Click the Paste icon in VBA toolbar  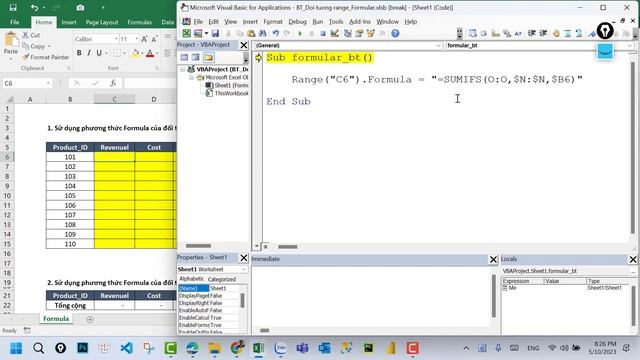tap(251, 33)
